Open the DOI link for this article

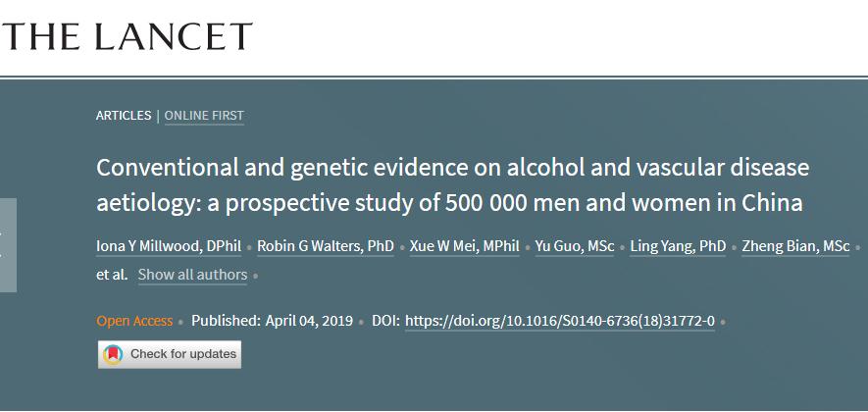[559, 321]
